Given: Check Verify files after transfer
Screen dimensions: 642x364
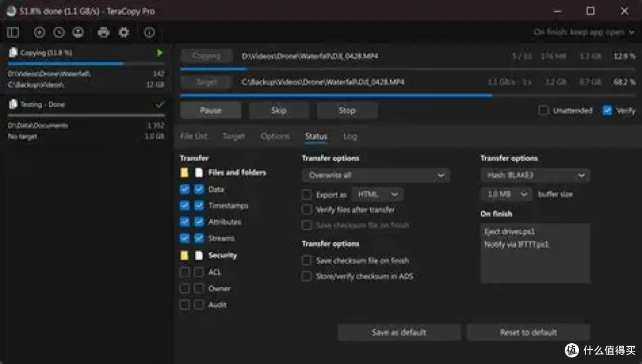Looking at the screenshot, I should pyautogui.click(x=306, y=210).
